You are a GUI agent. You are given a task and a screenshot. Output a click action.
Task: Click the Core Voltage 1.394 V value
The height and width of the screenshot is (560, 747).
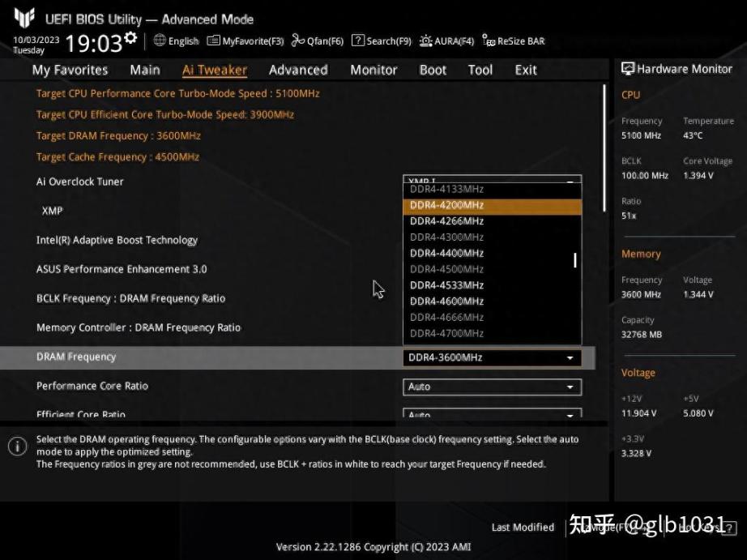[x=698, y=176]
